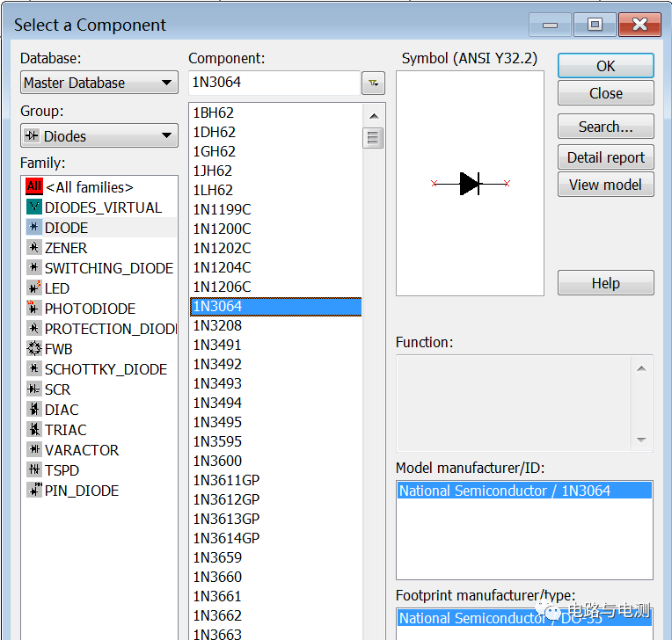Click the Detail report button

pyautogui.click(x=605, y=157)
